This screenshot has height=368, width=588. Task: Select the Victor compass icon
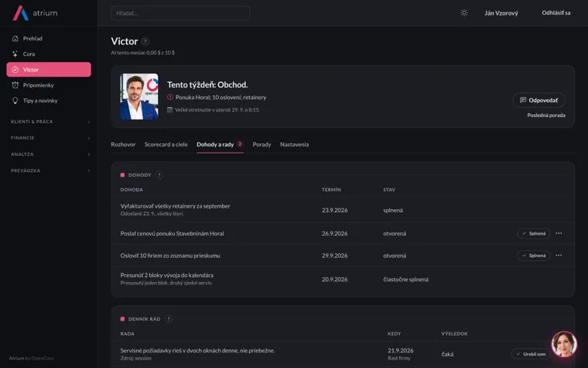tap(15, 70)
